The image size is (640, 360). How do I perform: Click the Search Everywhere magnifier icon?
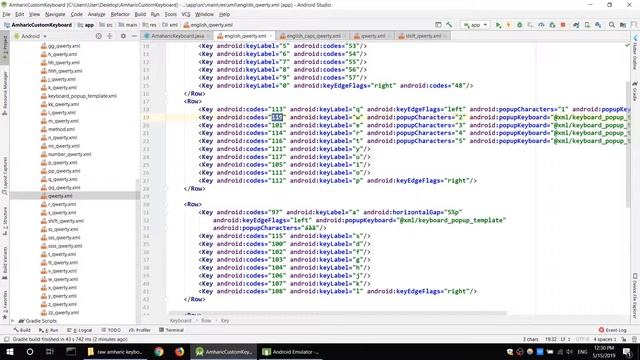coord(611,25)
